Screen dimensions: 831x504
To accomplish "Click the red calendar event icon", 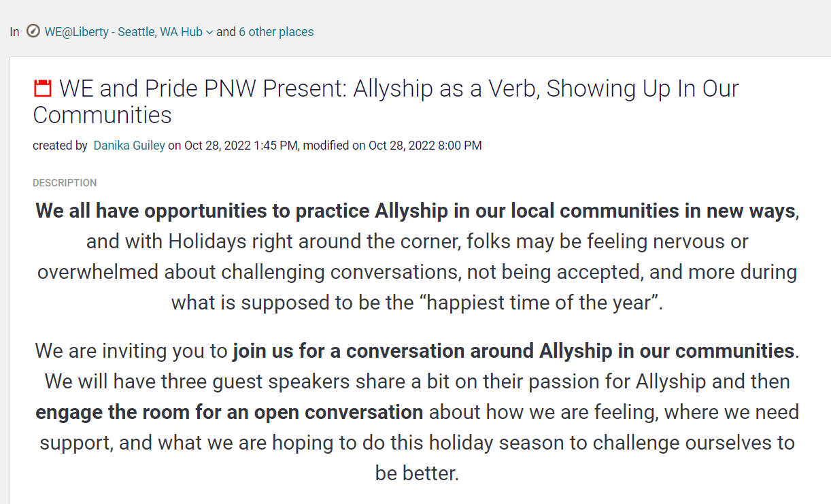I will click(x=43, y=88).
